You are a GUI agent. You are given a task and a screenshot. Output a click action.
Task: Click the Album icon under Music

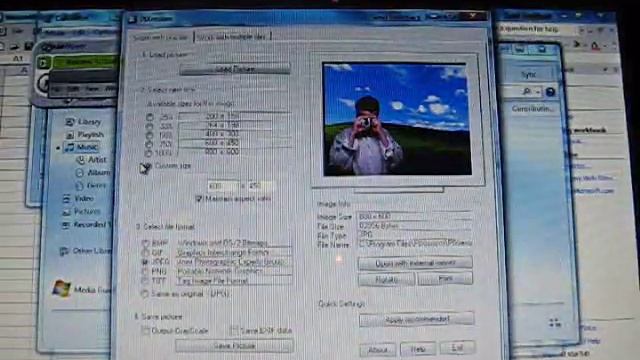(x=80, y=173)
